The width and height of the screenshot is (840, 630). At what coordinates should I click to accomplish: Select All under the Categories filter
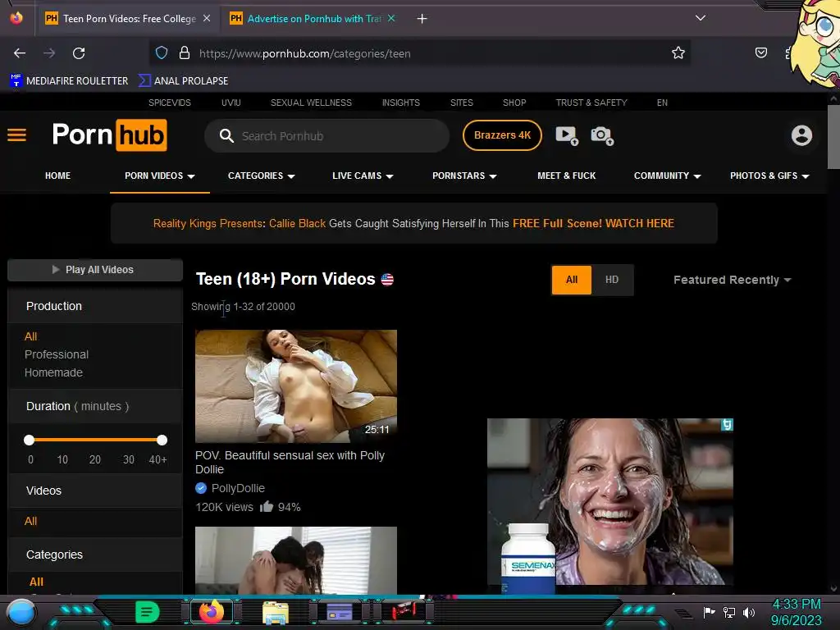[36, 582]
